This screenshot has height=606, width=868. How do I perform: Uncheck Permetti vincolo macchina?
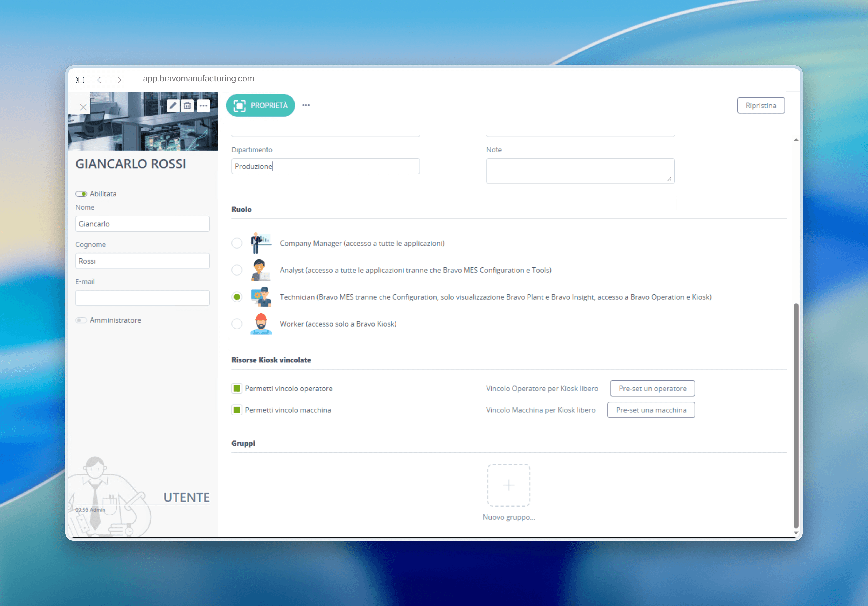point(237,410)
